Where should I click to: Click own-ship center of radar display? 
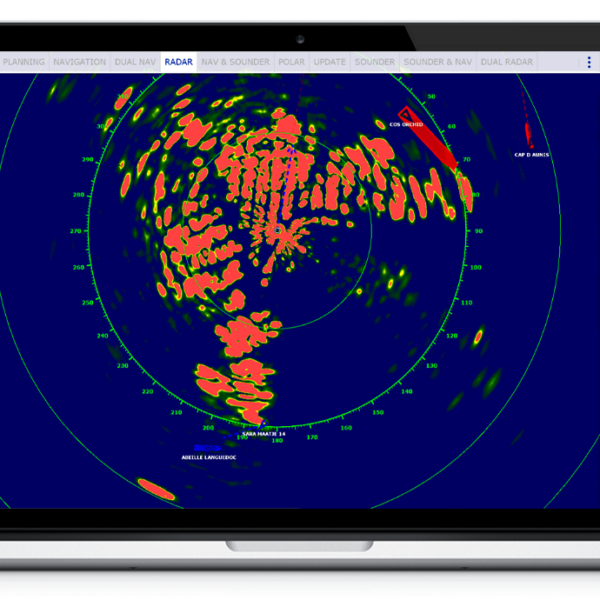tap(276, 230)
